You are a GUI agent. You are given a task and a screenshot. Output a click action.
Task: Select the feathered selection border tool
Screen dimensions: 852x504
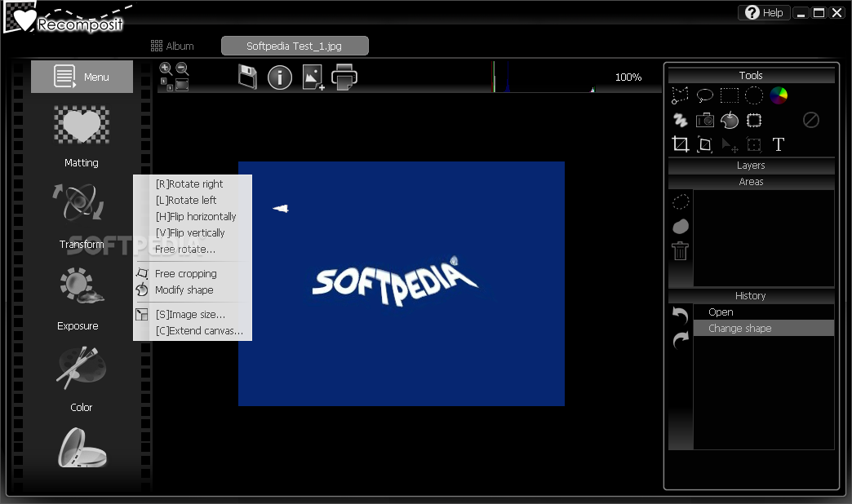753,120
